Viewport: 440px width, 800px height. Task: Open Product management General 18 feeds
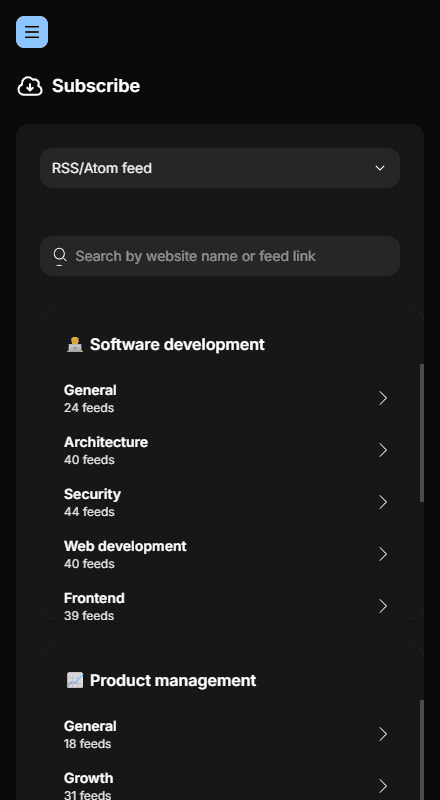228,734
